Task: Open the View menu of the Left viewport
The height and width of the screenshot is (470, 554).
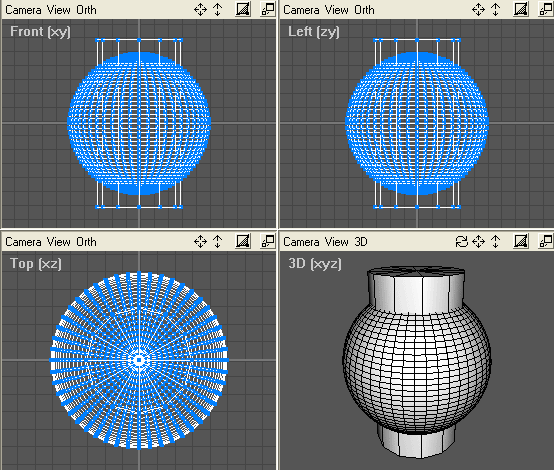Action: click(x=337, y=10)
